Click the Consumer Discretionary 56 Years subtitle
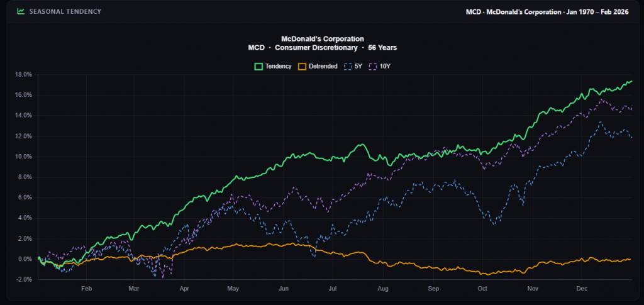This screenshot has height=305, width=644. (322, 47)
